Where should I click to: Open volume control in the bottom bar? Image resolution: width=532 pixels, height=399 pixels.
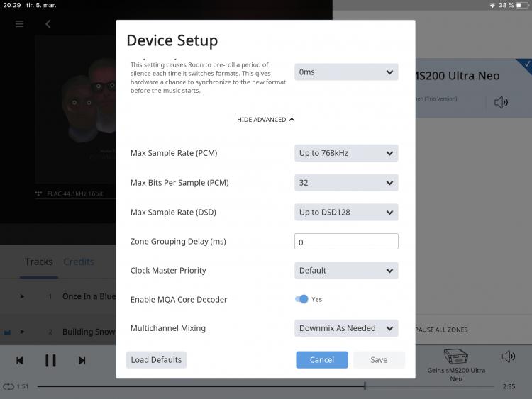(508, 356)
